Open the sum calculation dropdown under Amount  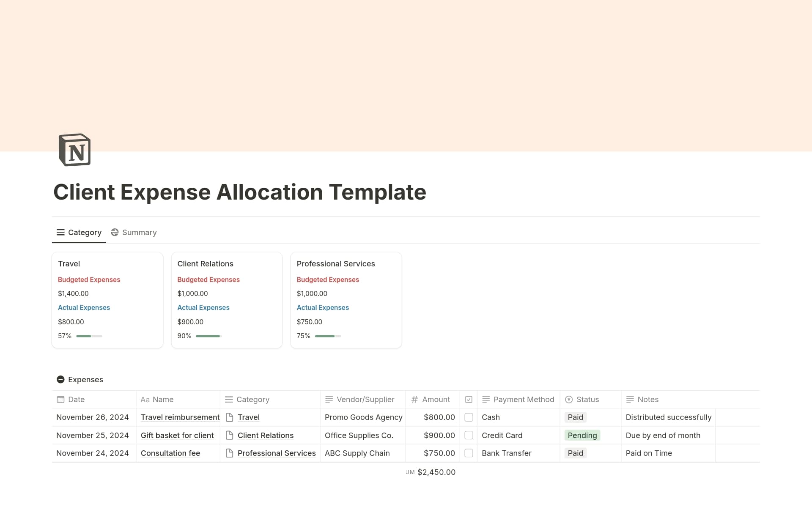pyautogui.click(x=431, y=472)
